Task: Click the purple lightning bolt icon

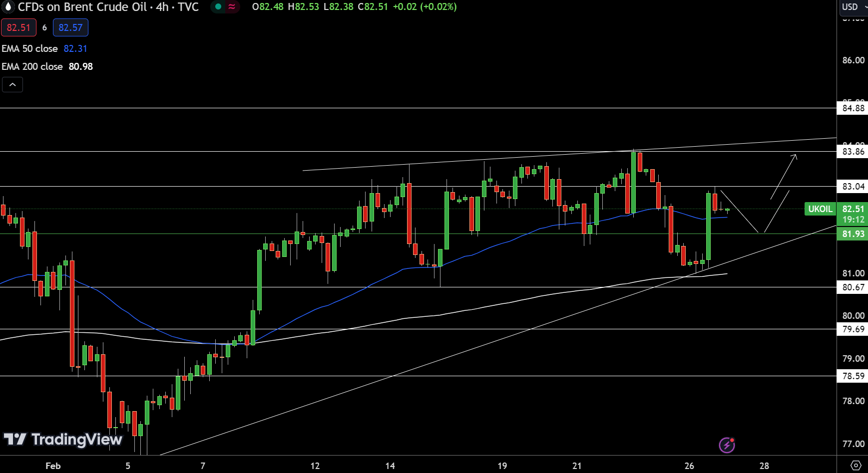Action: [x=727, y=445]
